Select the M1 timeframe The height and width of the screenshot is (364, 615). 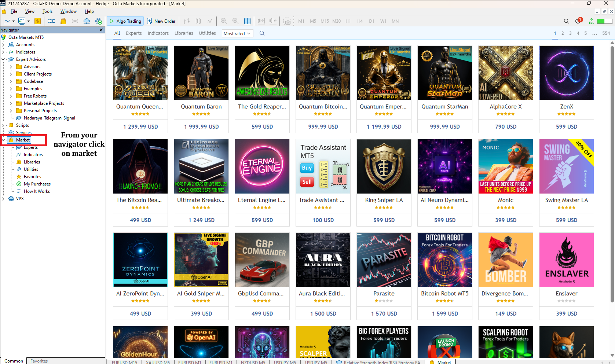pyautogui.click(x=301, y=21)
